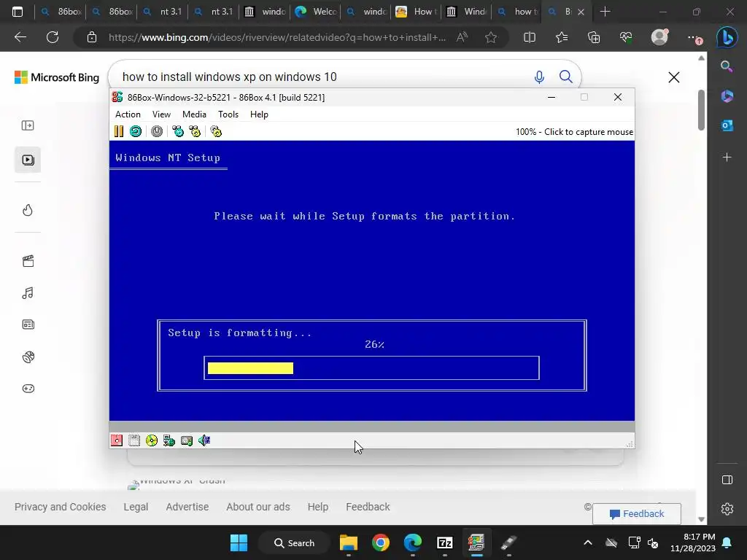Expand the Bing sidebar panel icon
The height and width of the screenshot is (560, 747).
pos(28,125)
